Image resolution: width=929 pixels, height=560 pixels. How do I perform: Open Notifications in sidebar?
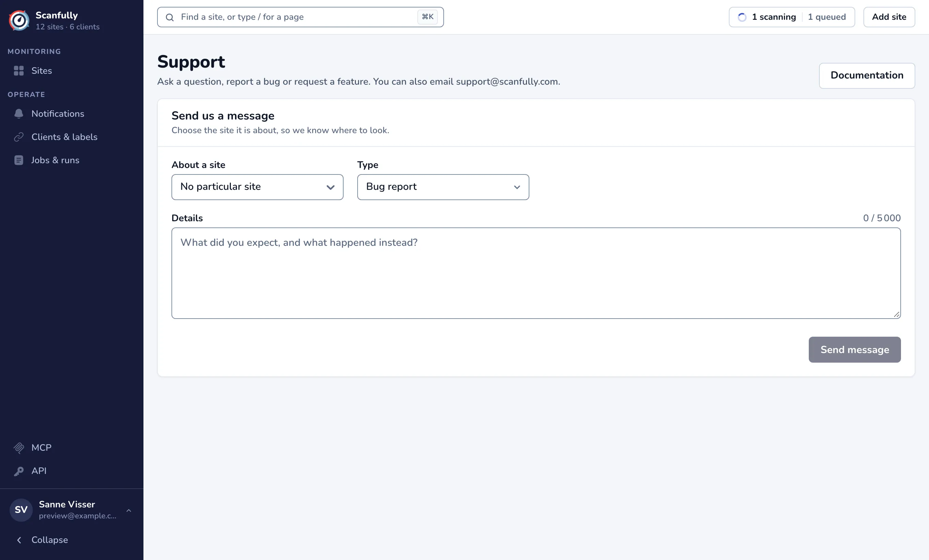click(x=72, y=114)
